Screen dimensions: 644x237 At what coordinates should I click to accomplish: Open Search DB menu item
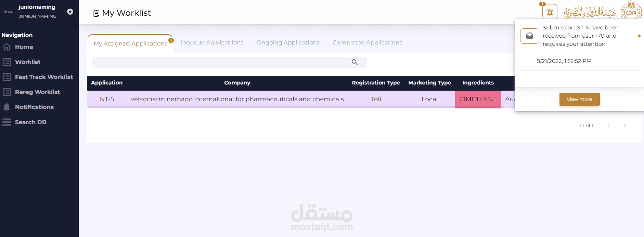click(x=30, y=122)
